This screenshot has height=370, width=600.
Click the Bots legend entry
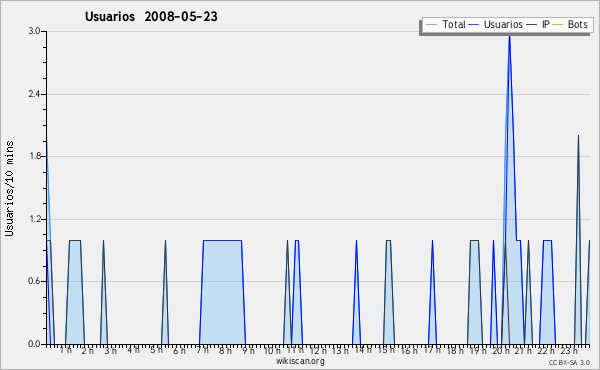tap(570, 24)
